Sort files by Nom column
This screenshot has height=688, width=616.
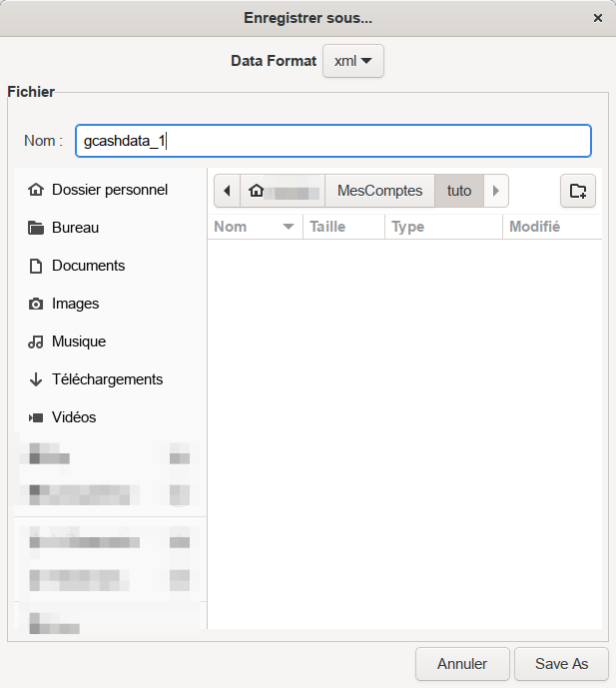pos(254,227)
